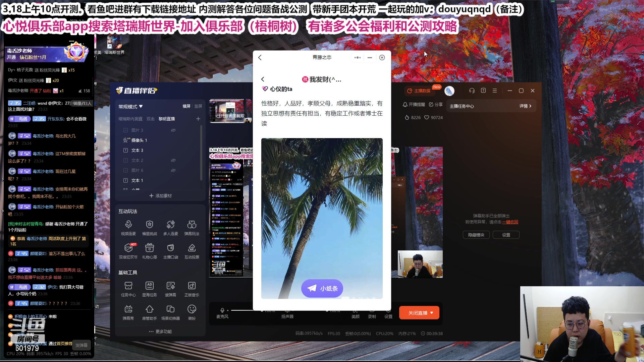Add a new scene with plus icon
Image resolution: width=644 pixels, height=362 pixels.
(198, 119)
